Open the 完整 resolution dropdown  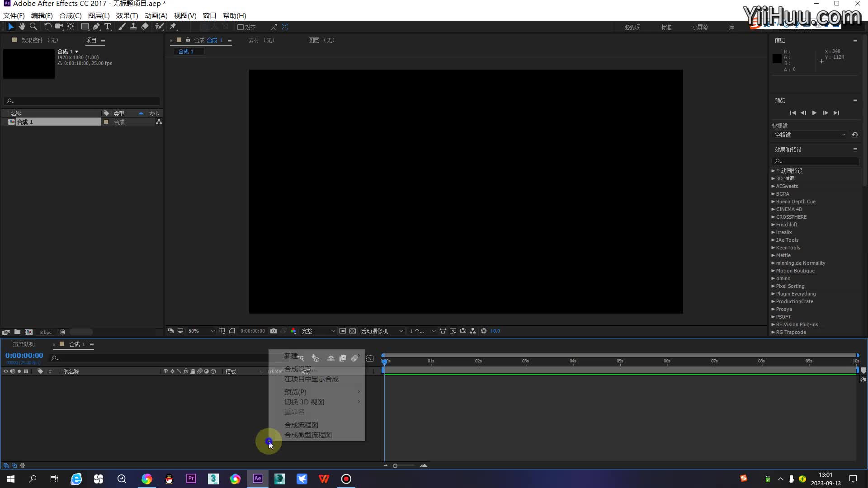click(x=318, y=331)
